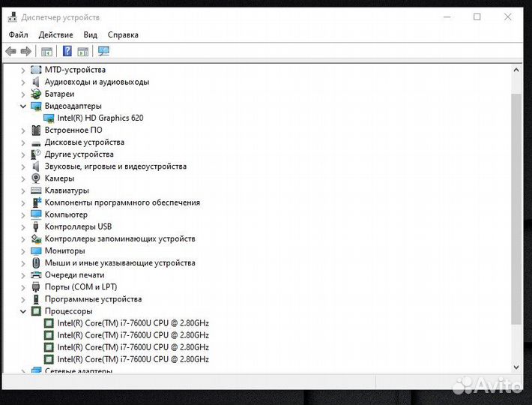This screenshot has width=532, height=405.
Task: Toggle the console tree pane toolbar icon
Action: point(46,52)
